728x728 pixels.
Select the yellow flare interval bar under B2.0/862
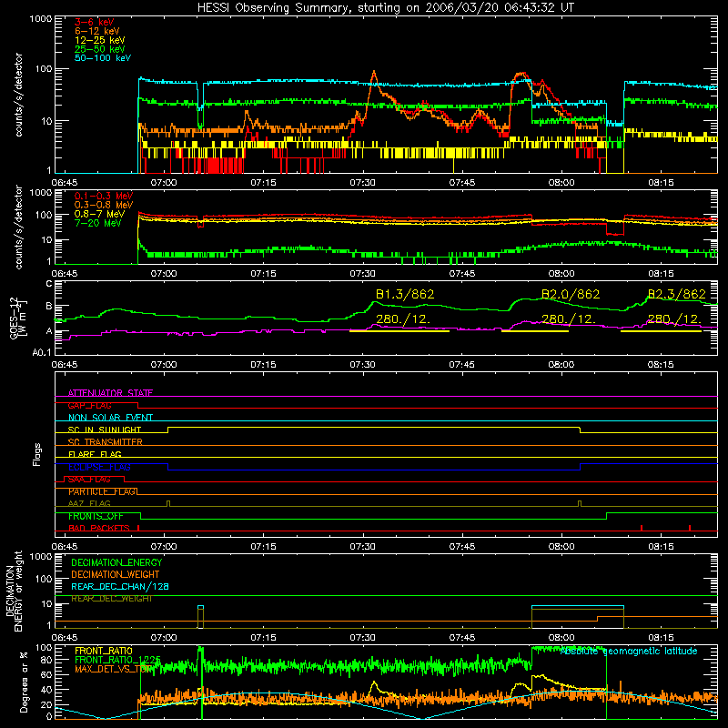[535, 331]
